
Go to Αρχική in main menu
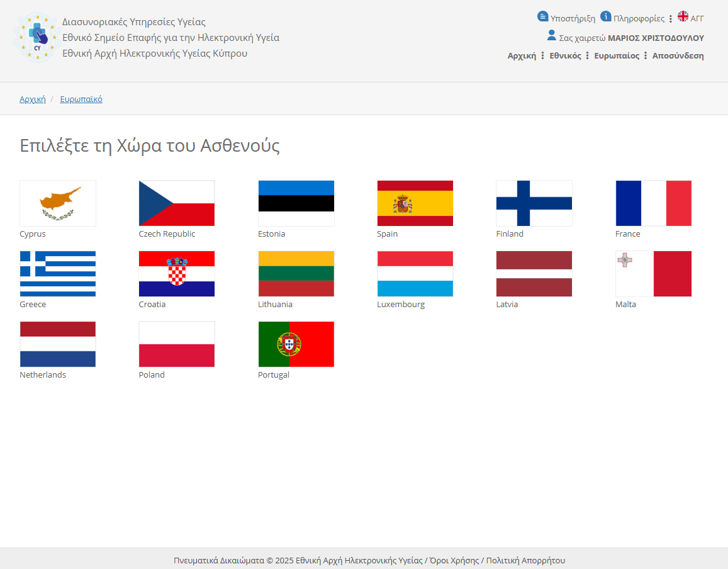click(x=522, y=55)
